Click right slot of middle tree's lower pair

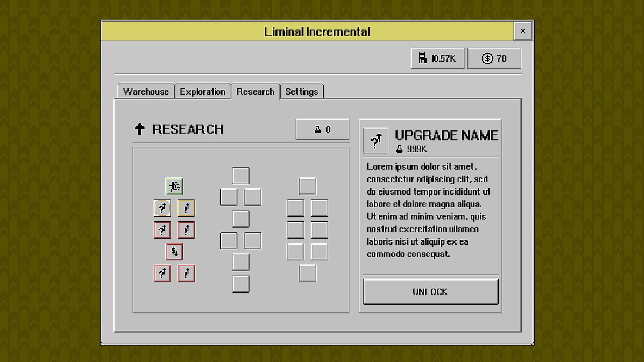253,241
